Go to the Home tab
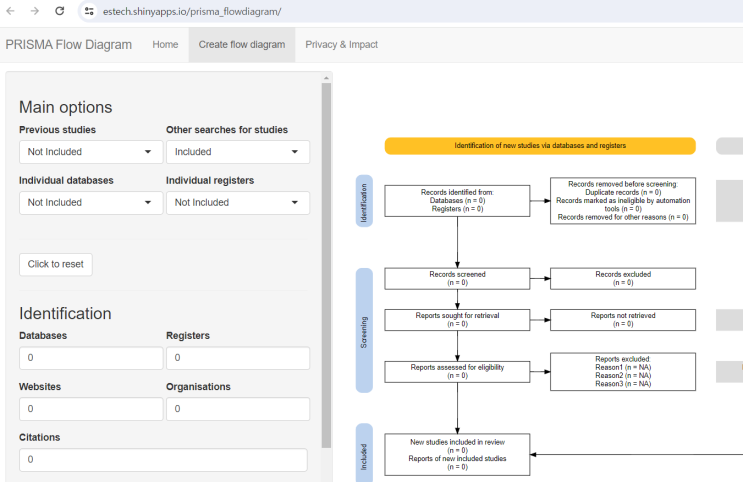743x482 pixels. [x=165, y=45]
